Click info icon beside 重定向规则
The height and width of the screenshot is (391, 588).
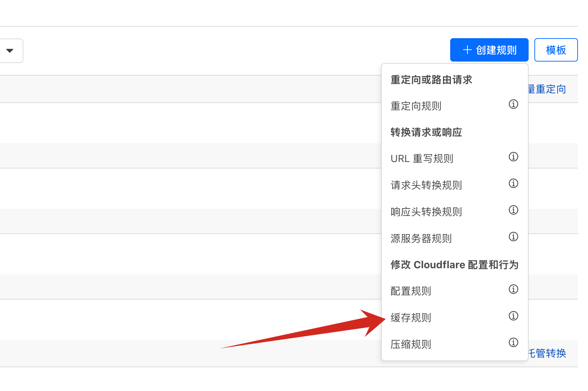(x=513, y=104)
